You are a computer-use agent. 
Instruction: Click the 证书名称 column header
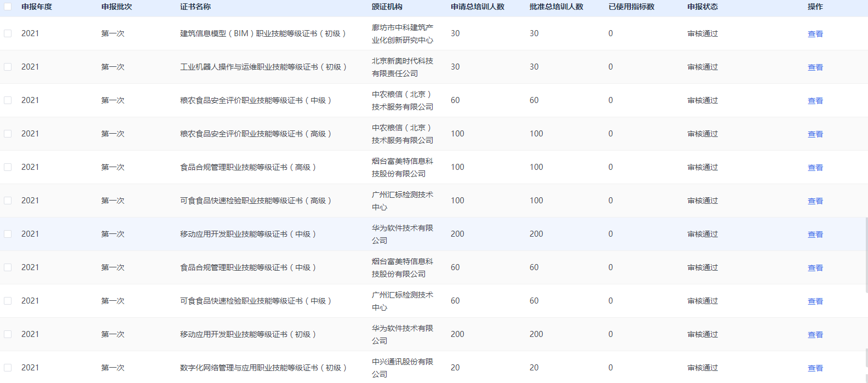(x=196, y=7)
